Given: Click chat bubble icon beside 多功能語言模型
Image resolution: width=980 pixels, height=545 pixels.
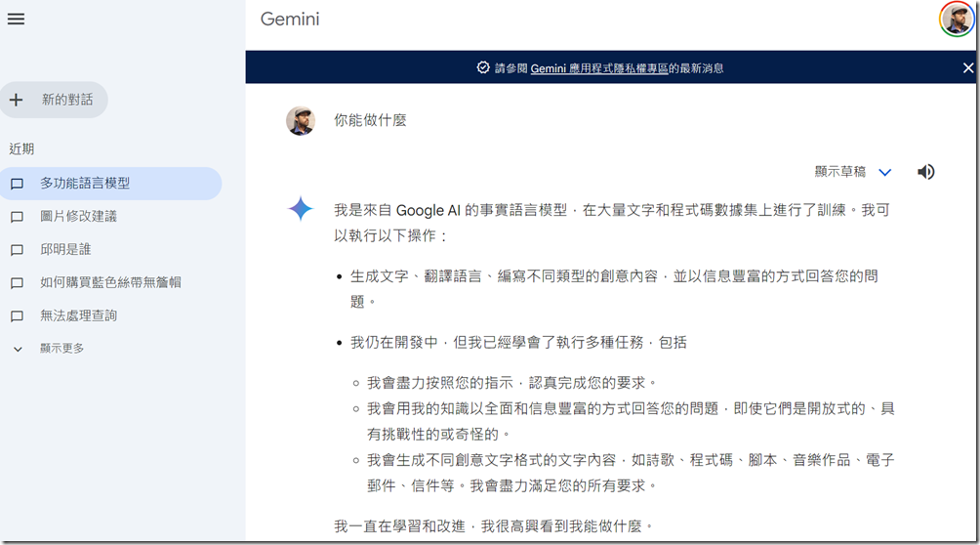Looking at the screenshot, I should 18,184.
